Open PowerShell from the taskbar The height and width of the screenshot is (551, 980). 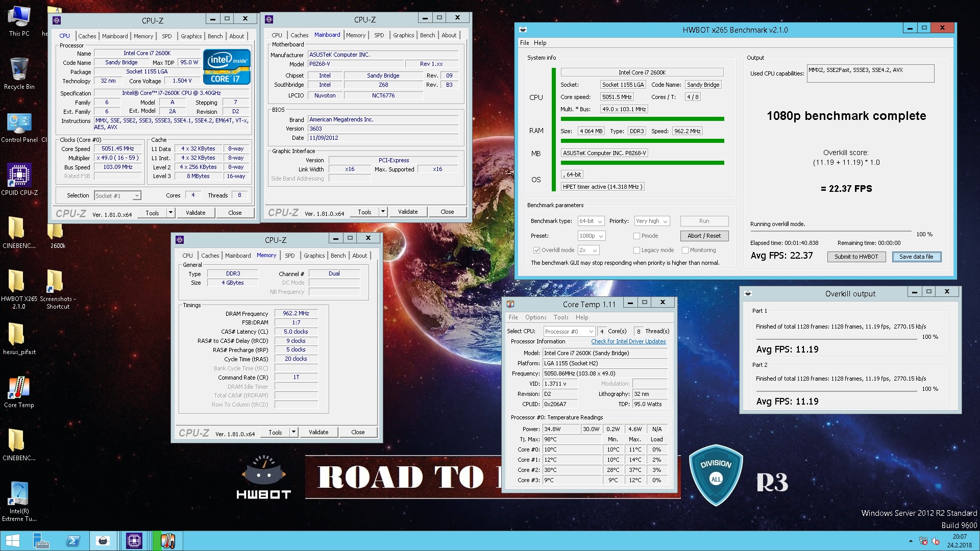(72, 541)
